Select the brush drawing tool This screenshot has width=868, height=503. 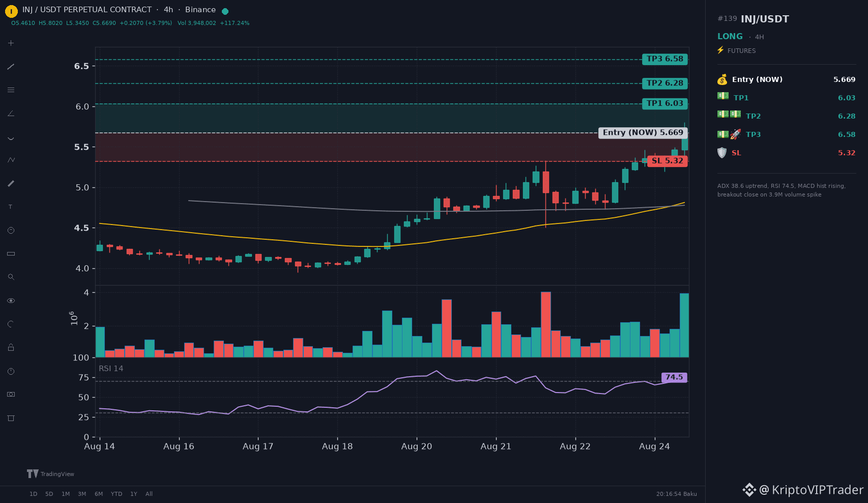click(x=11, y=183)
